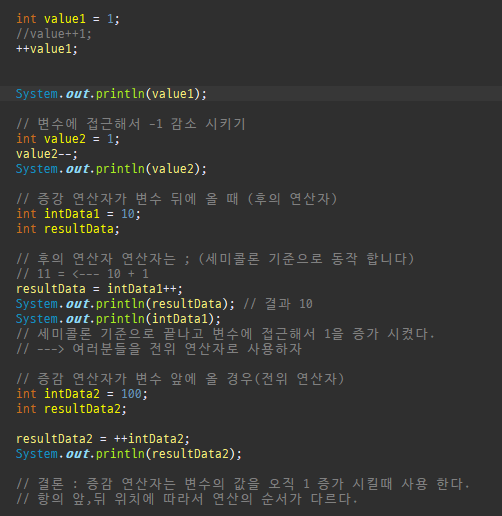This screenshot has width=502, height=516.
Task: Click 'System.out.println(value1);' line
Action: 111,94
